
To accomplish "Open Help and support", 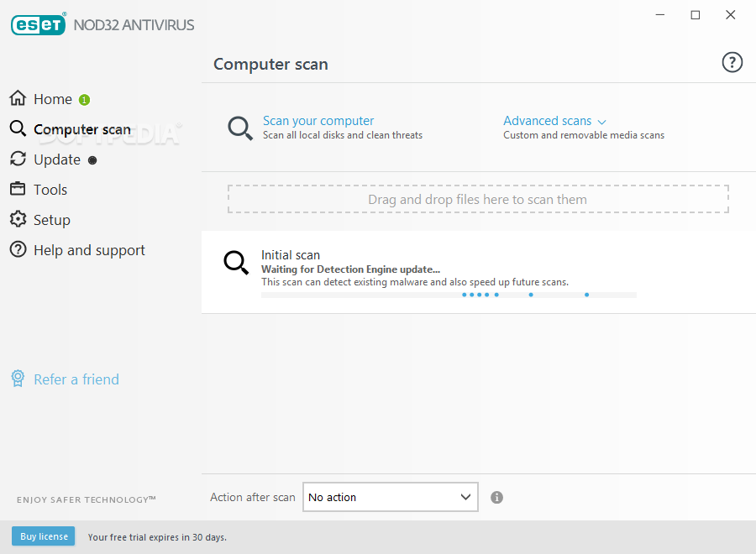I will pyautogui.click(x=89, y=250).
